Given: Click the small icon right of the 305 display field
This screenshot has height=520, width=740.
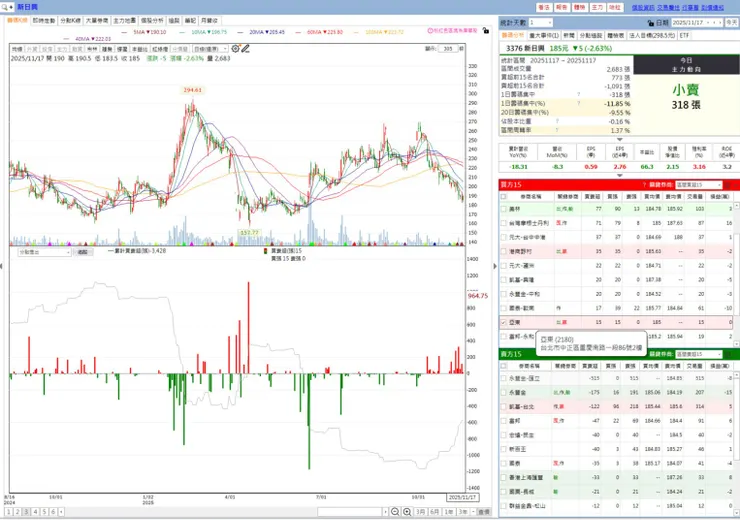Looking at the screenshot, I should tap(461, 49).
